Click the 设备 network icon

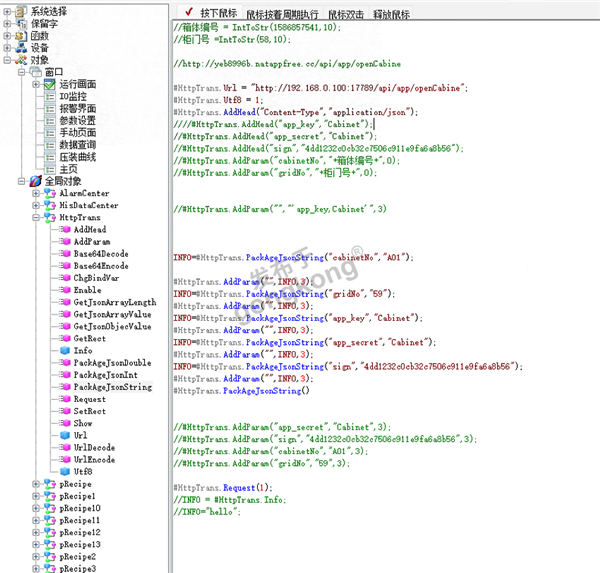pos(21,47)
